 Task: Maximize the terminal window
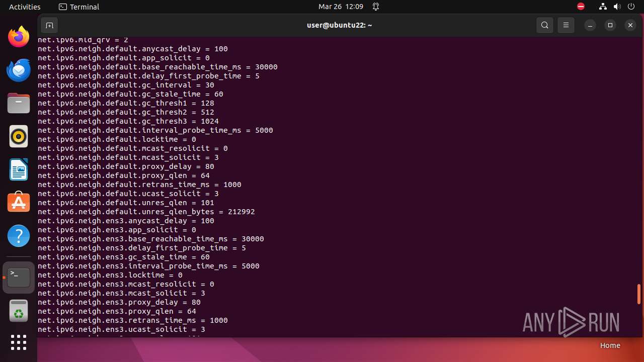[x=610, y=25]
